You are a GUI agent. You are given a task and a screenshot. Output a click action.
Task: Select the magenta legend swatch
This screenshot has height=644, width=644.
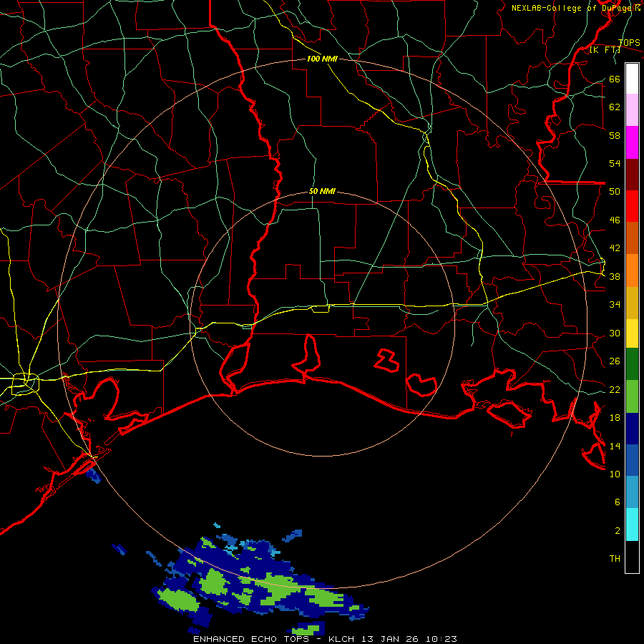(x=632, y=142)
